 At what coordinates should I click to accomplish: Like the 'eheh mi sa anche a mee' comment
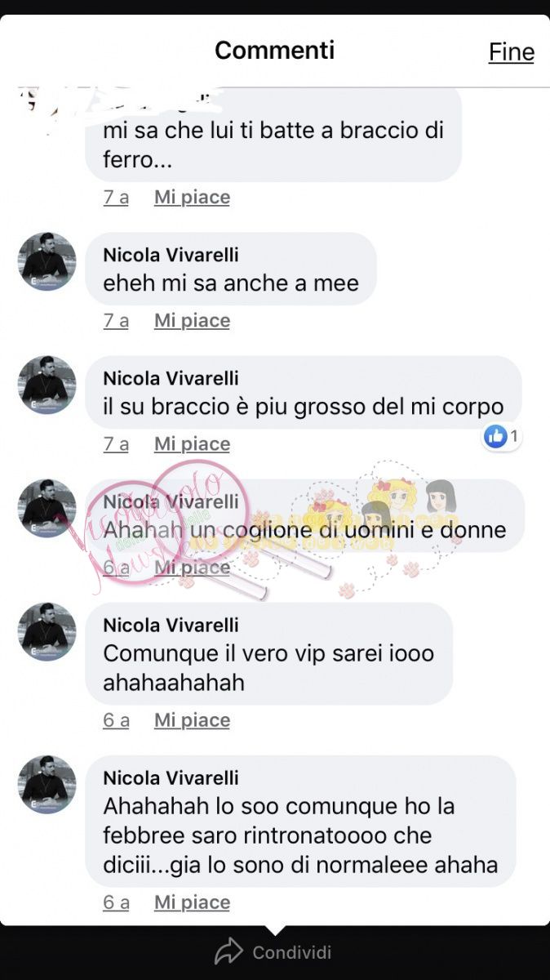point(193,321)
